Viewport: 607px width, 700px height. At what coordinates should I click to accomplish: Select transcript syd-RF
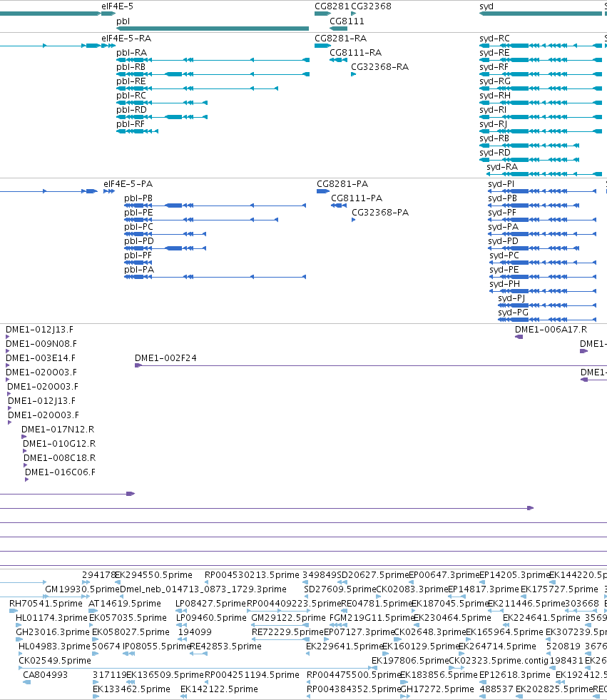pos(541,74)
